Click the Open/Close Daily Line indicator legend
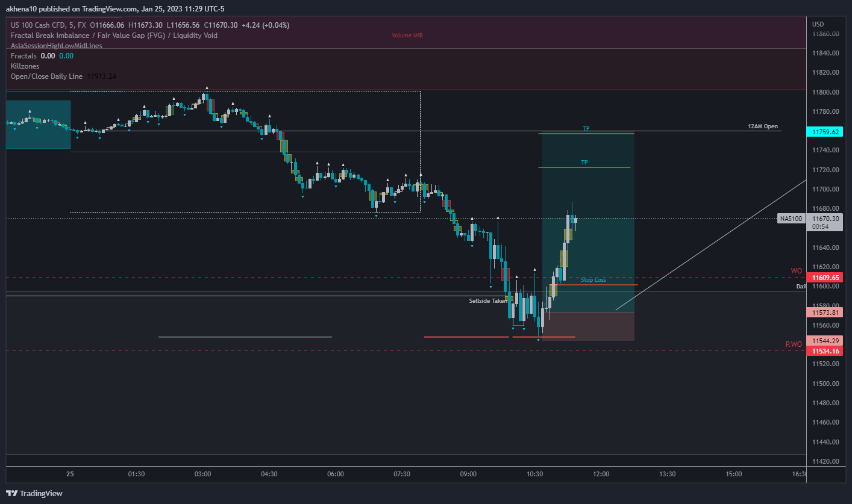 pos(46,76)
